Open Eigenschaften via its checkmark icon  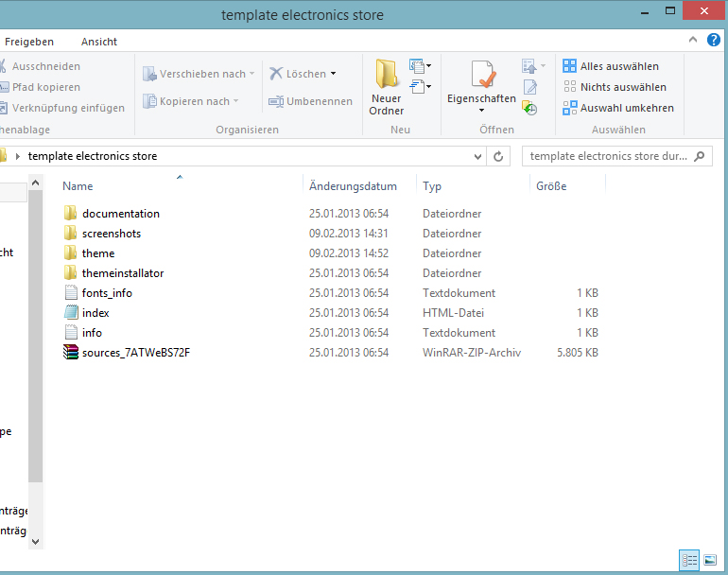(482, 74)
